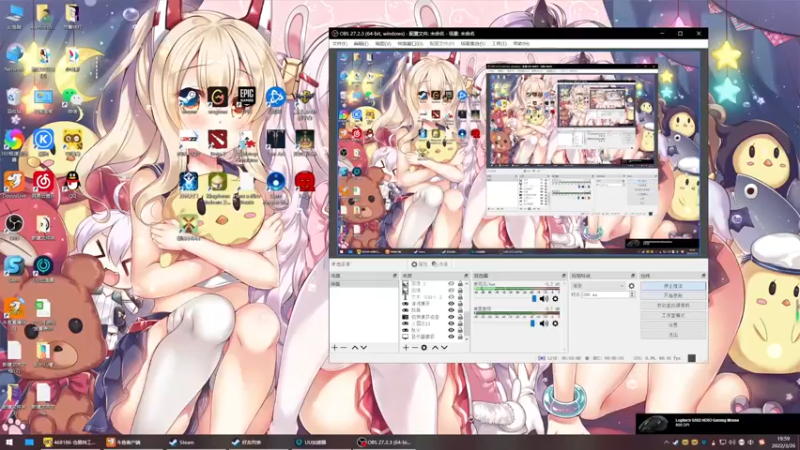Image resolution: width=800 pixels, height=450 pixels.
Task: Remove the selected scene with the minus icon in Scenes panel
Action: click(x=343, y=347)
